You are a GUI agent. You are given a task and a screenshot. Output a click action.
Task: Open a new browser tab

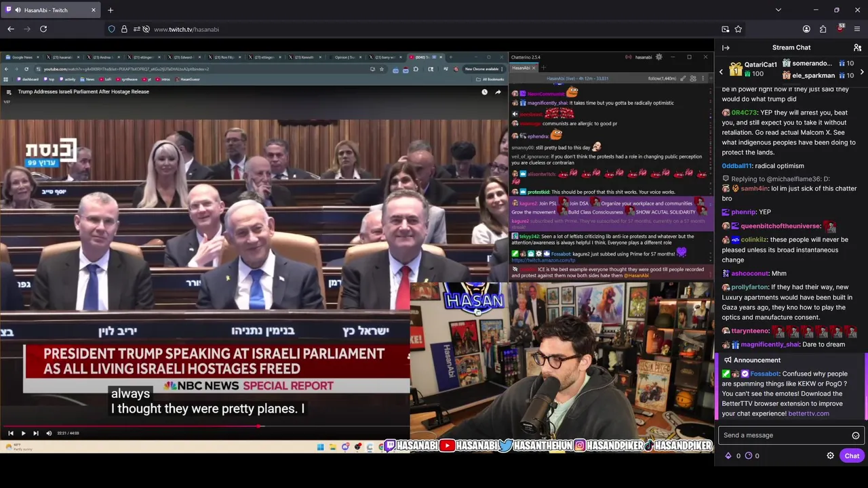tap(111, 10)
